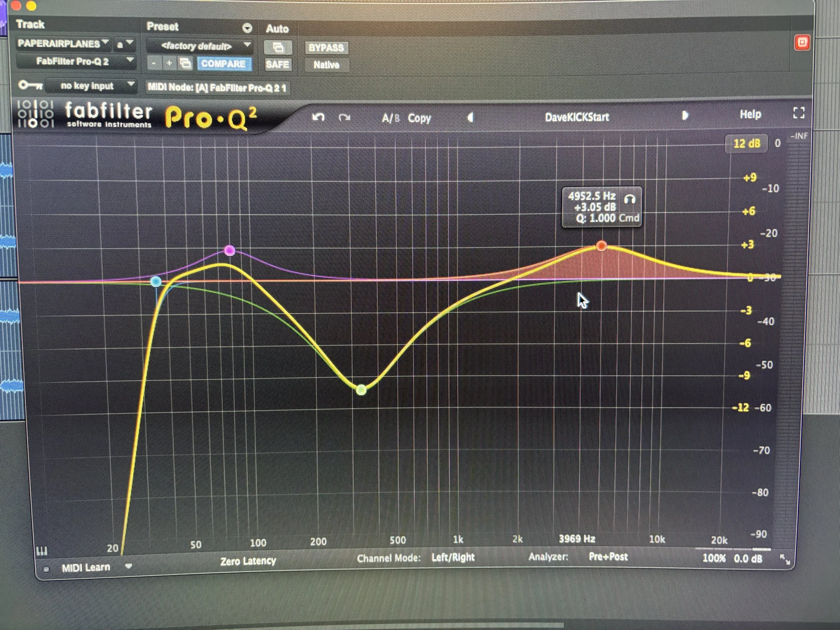Click the piano display icon at bottom left
The image size is (840, 630).
pyautogui.click(x=41, y=551)
